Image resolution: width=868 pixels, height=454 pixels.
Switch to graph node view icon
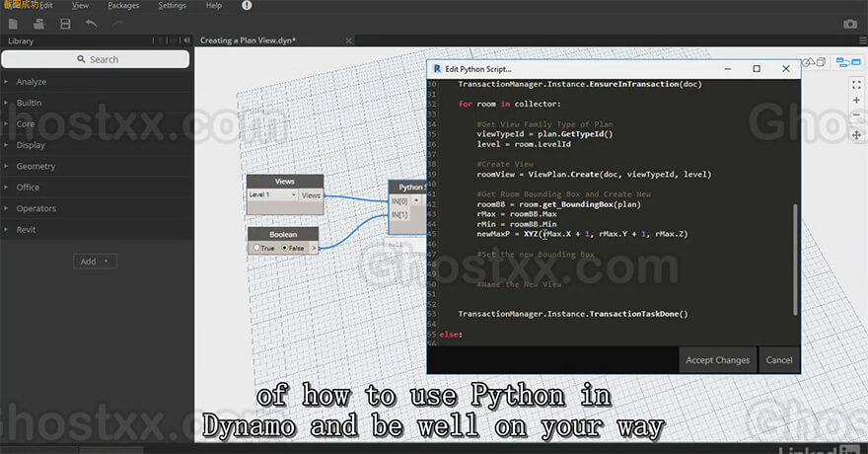[848, 62]
